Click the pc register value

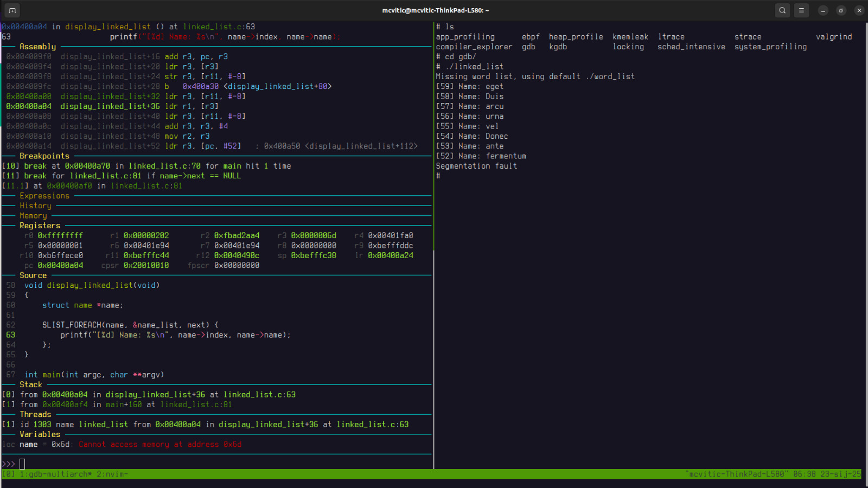click(x=60, y=265)
